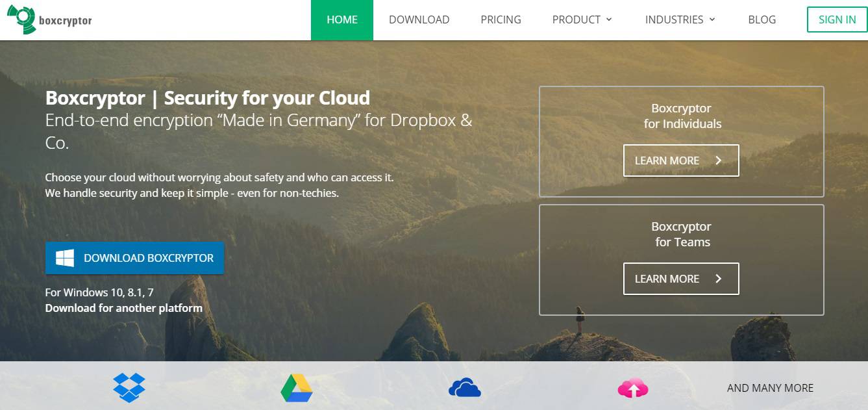Click Windows logo on download button

click(x=65, y=258)
